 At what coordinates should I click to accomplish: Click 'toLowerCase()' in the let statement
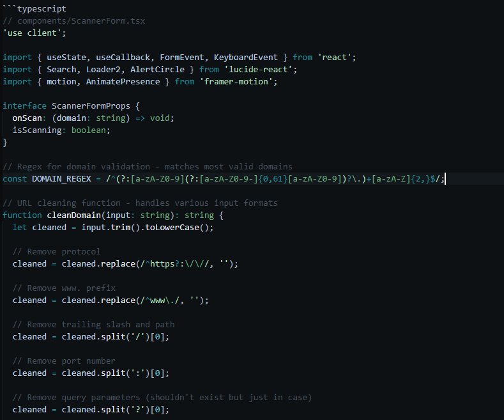pyautogui.click(x=177, y=228)
